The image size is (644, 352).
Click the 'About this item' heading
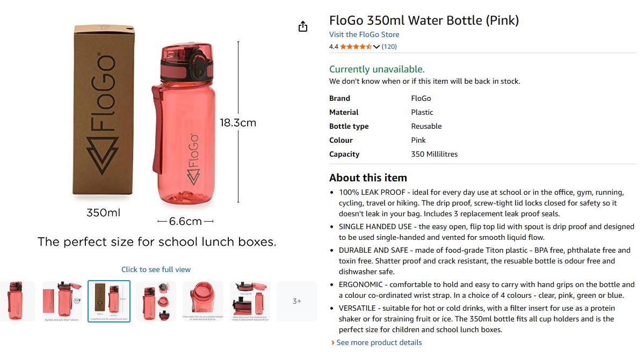[368, 178]
